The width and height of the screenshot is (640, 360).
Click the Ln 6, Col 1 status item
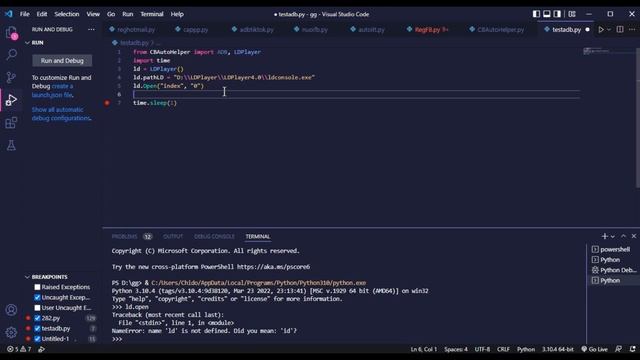(x=423, y=349)
